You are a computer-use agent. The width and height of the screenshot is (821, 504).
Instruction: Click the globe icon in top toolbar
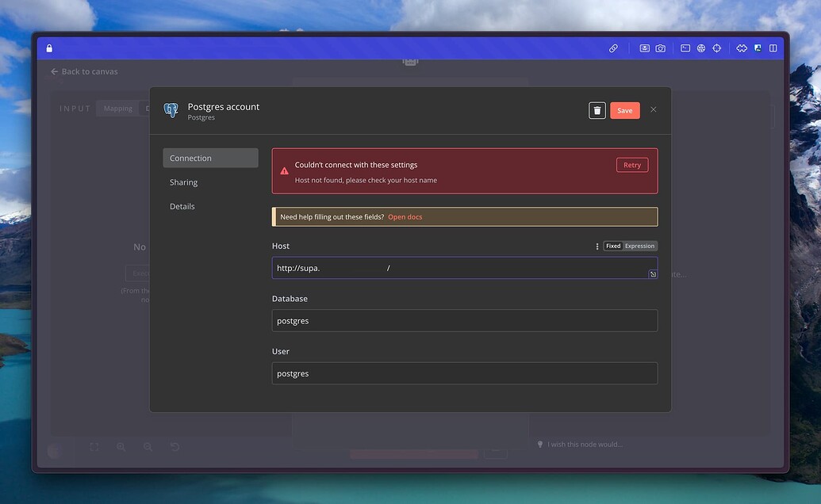701,48
